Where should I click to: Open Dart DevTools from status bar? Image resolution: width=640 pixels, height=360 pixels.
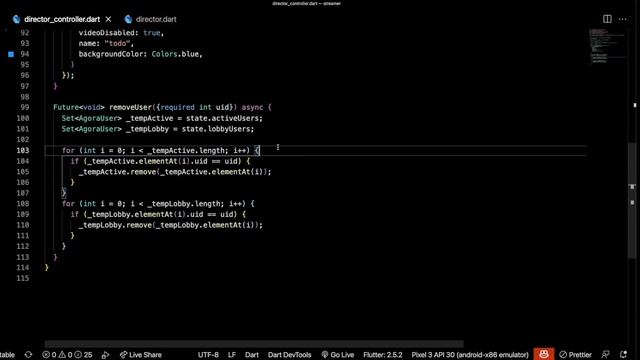coord(289,355)
